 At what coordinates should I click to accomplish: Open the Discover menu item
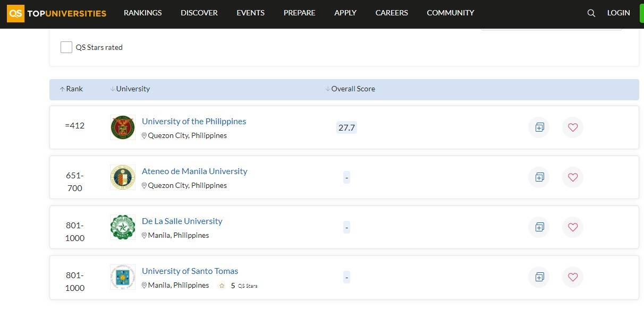[199, 13]
